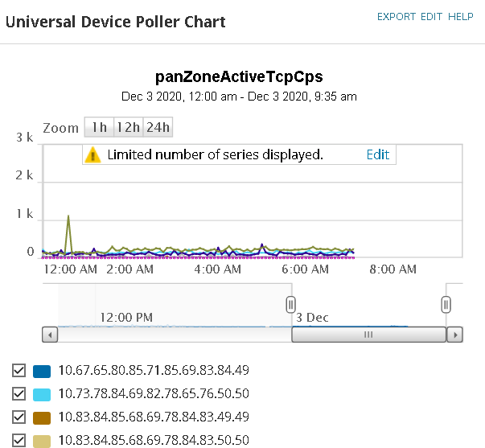Click the yellow warning triangle icon
The width and height of the screenshot is (485, 448).
pos(93,154)
